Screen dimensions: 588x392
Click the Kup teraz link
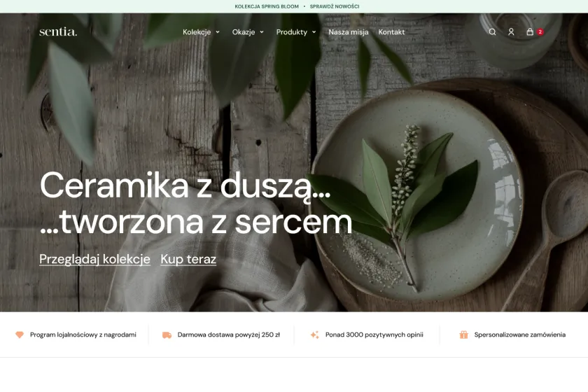coord(188,259)
